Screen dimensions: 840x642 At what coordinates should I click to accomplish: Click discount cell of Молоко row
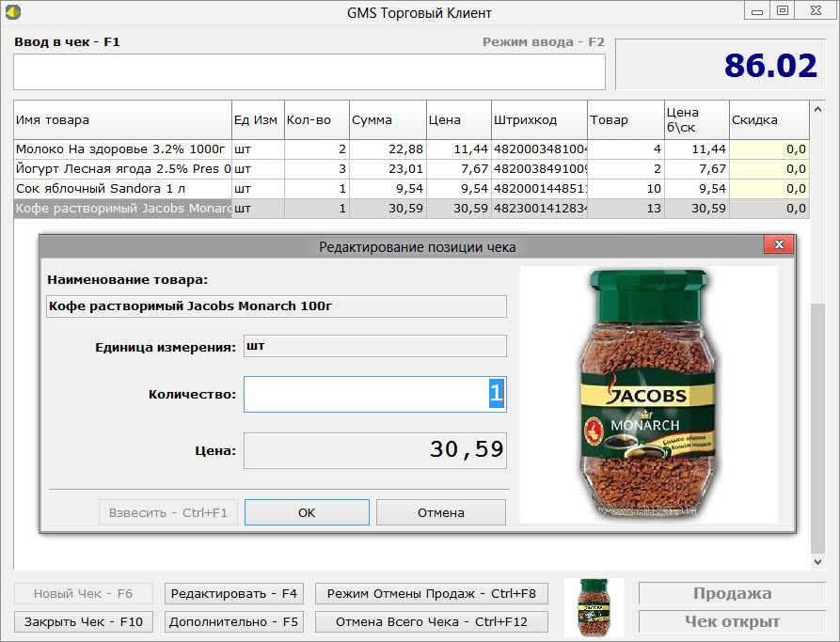pyautogui.click(x=769, y=149)
